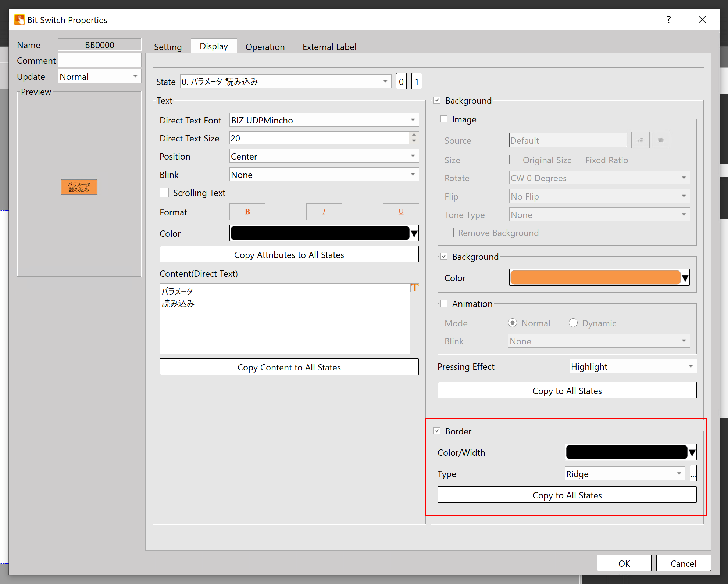Uncheck the Border checkbox
This screenshot has height=584, width=728.
coord(437,431)
